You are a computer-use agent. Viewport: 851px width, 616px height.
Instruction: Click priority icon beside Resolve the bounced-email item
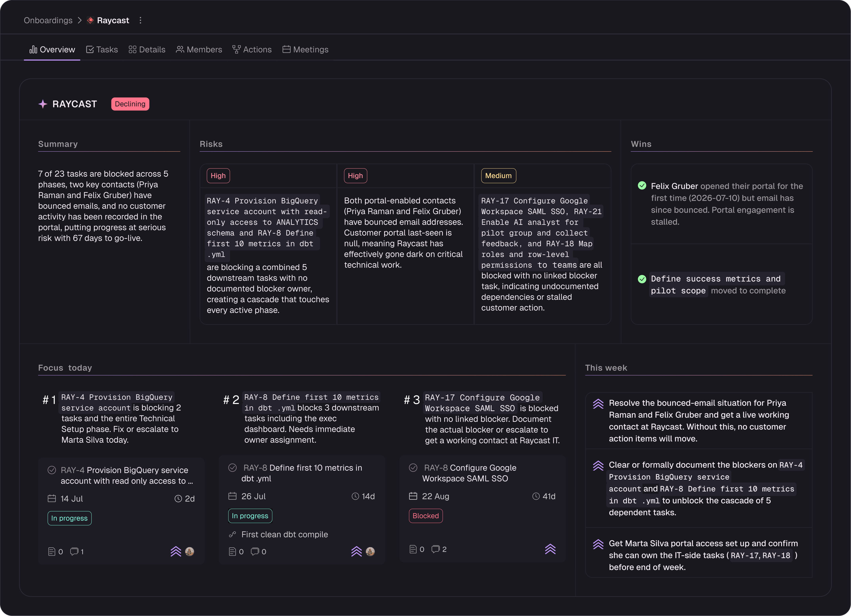point(599,404)
